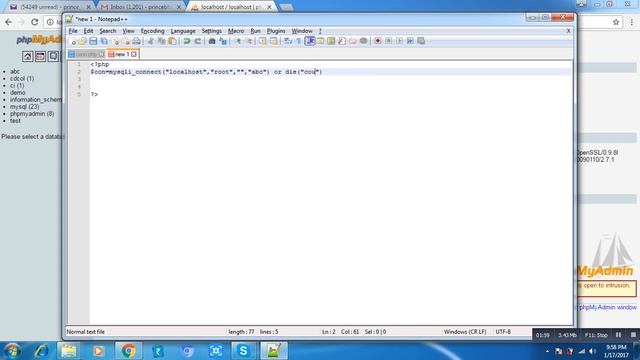Toggle synchronized vertical scrolling
The image size is (640, 360).
click(263, 41)
